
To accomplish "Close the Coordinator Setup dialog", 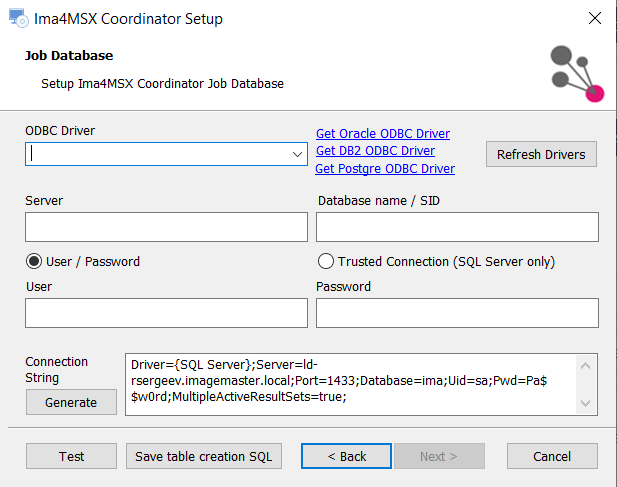I will [595, 18].
